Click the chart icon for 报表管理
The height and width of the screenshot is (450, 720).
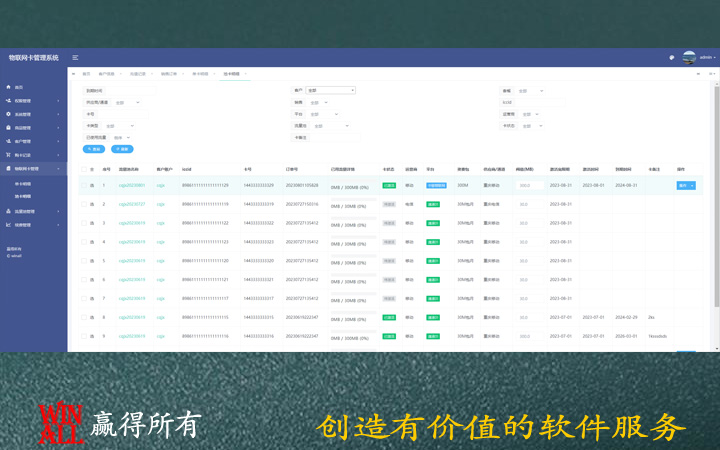click(8, 225)
